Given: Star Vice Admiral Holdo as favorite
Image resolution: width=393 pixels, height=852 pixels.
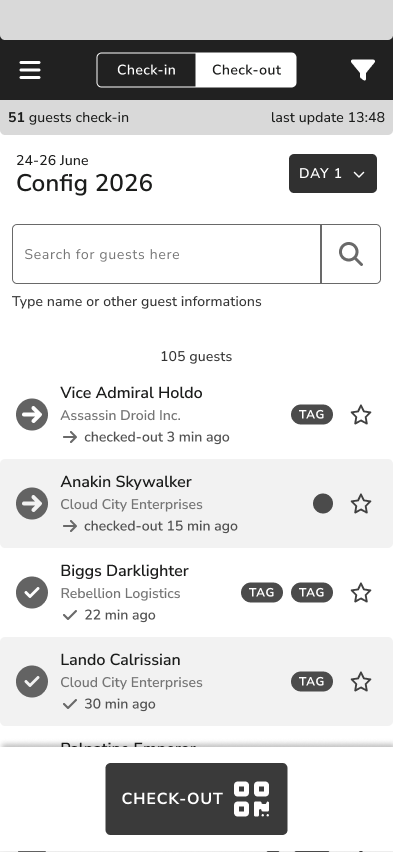Looking at the screenshot, I should point(361,415).
